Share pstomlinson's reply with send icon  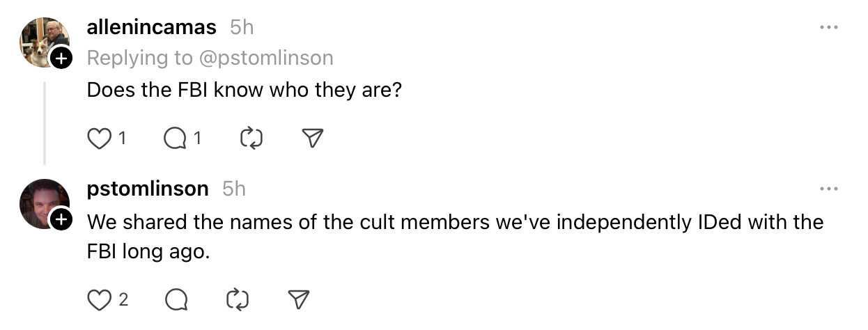299,299
